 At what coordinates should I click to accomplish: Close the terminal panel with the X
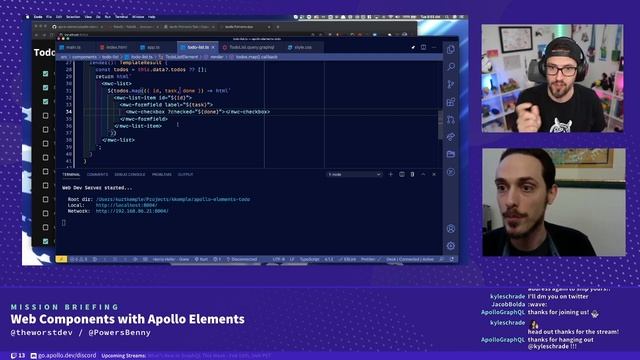434,174
